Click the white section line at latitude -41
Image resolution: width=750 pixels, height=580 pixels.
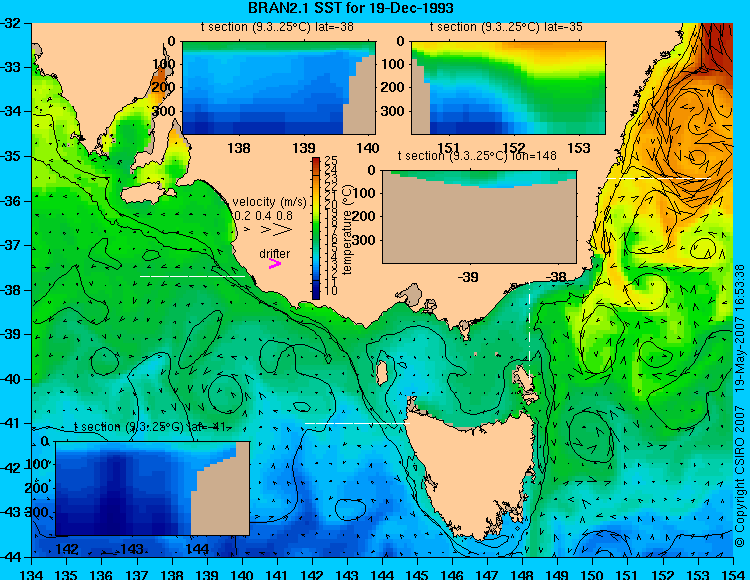click(x=357, y=423)
